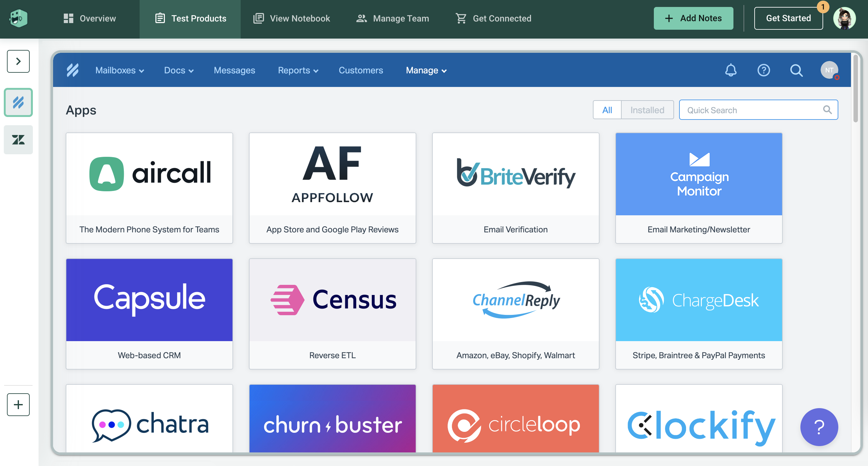Click the Add Notes button
The width and height of the screenshot is (868, 466).
[x=693, y=18]
